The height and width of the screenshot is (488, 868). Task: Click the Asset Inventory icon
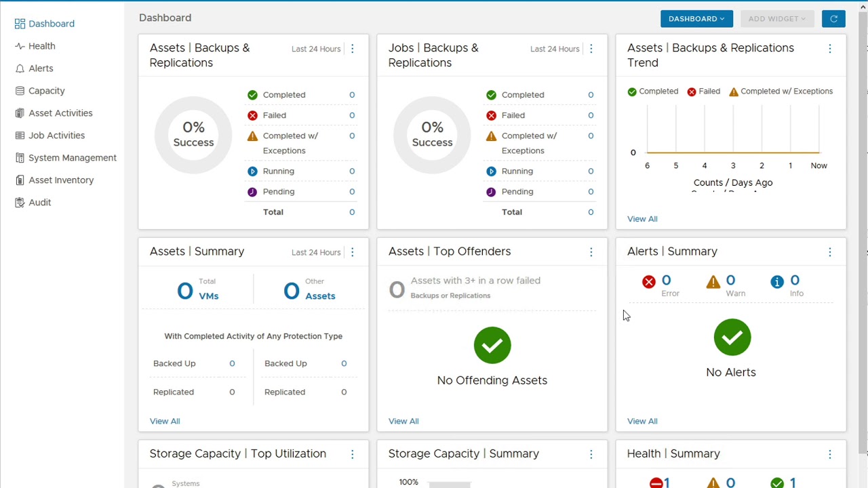click(20, 180)
